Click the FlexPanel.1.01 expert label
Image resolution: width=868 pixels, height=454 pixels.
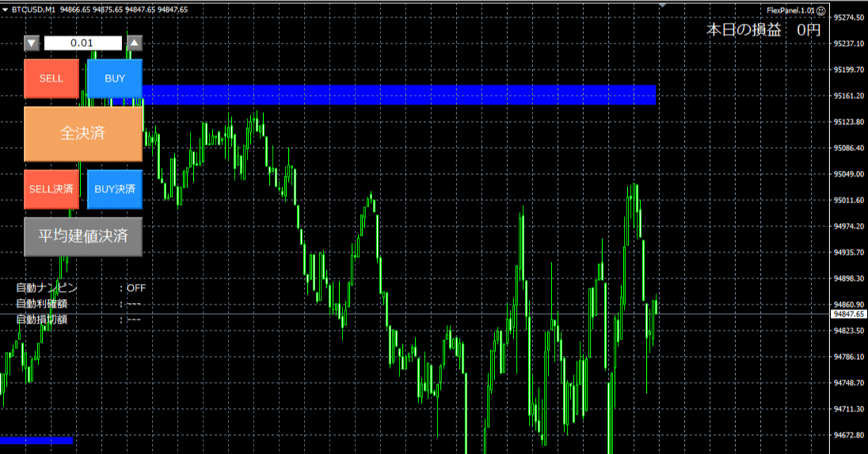click(791, 10)
